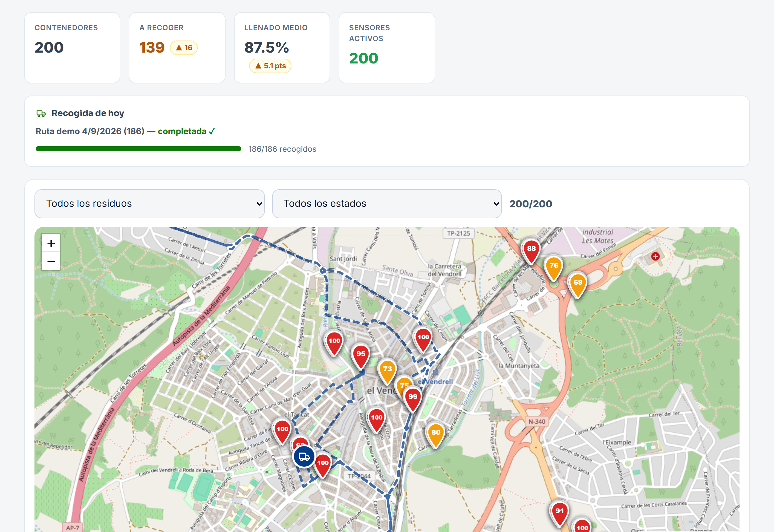The width and height of the screenshot is (774, 532).
Task: Click the blue truck marker on map
Action: [x=304, y=456]
